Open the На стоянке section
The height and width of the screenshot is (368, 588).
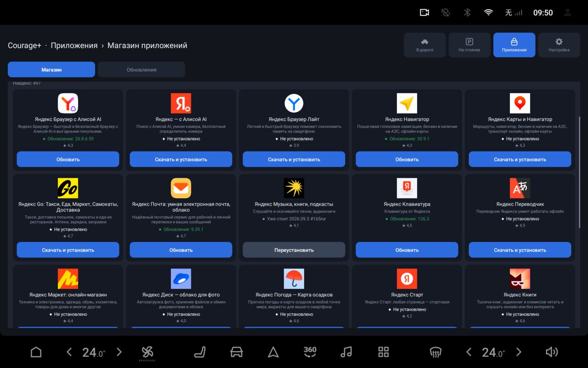click(469, 45)
